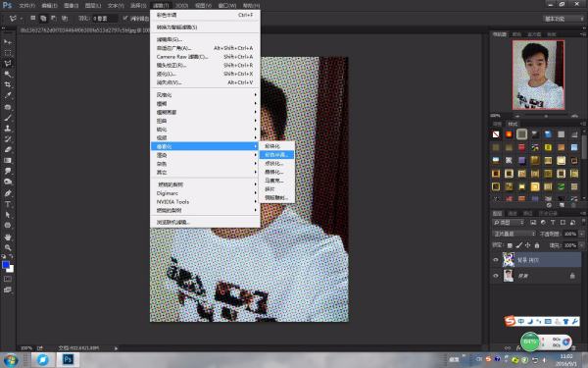Select the Horizontal Type tool
This screenshot has height=368, width=588.
click(8, 204)
